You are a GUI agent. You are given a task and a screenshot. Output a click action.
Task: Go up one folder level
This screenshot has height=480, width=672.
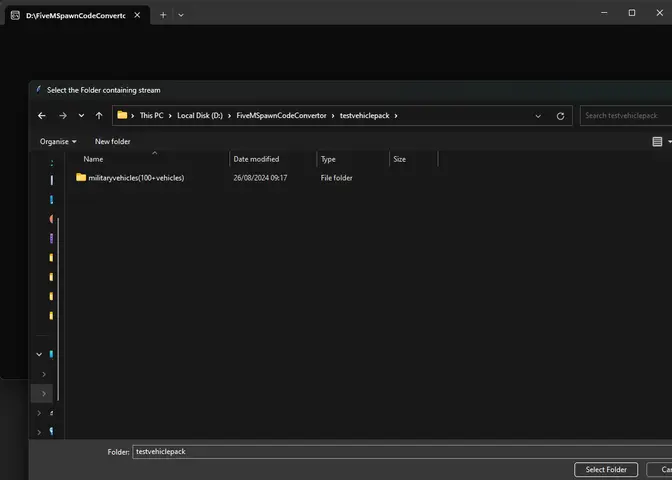(99, 116)
